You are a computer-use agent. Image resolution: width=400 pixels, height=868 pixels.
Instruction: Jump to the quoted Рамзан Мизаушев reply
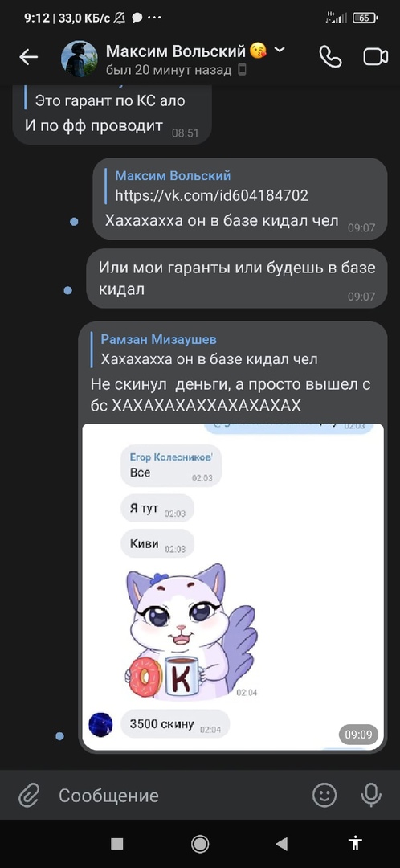click(x=209, y=350)
